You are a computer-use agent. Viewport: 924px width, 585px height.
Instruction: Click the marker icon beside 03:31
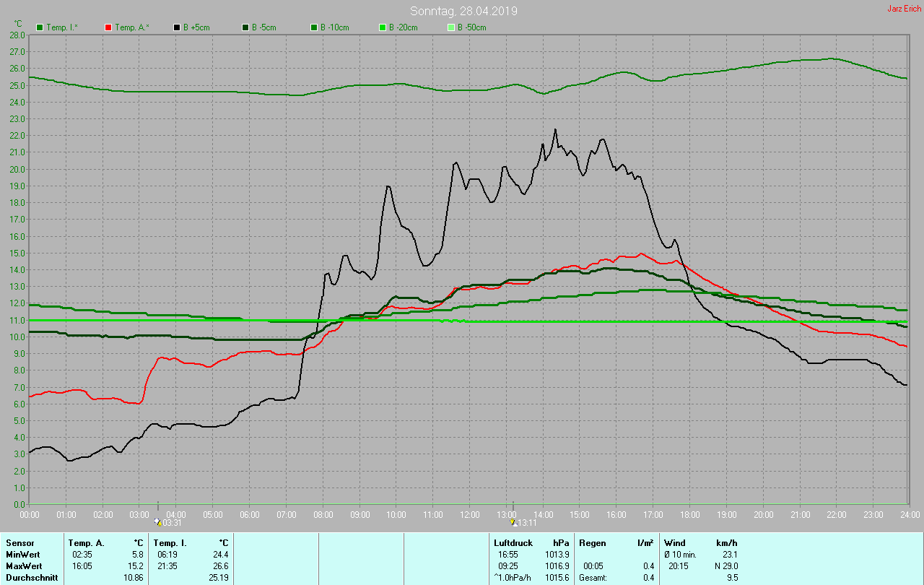[159, 522]
